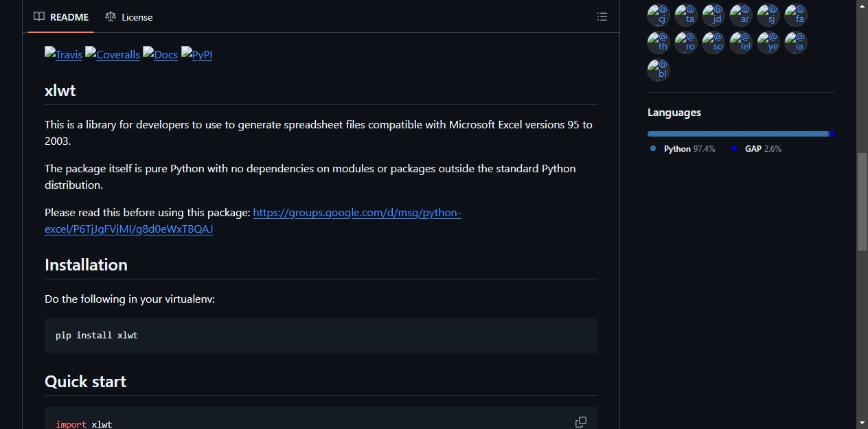Click the Coveralls badge image
868x429 pixels.
(113, 55)
